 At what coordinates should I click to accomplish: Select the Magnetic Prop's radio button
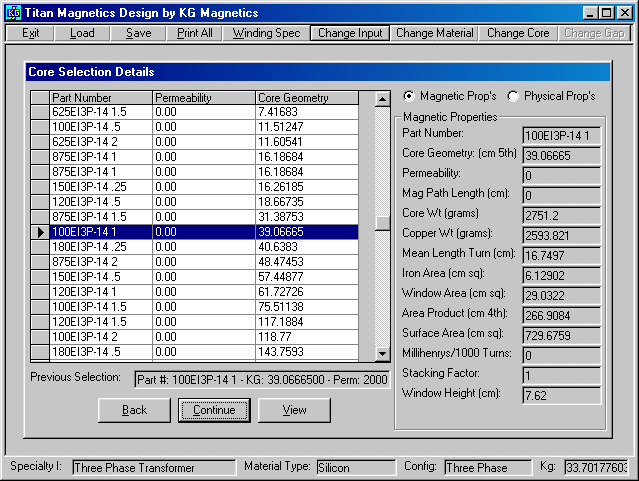point(408,96)
